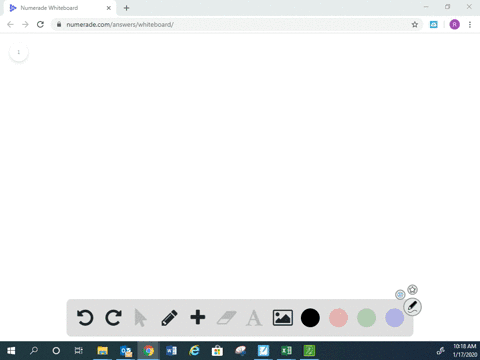Choose the selection arrow tool
Viewport: 480px width, 360px height.
click(140, 318)
